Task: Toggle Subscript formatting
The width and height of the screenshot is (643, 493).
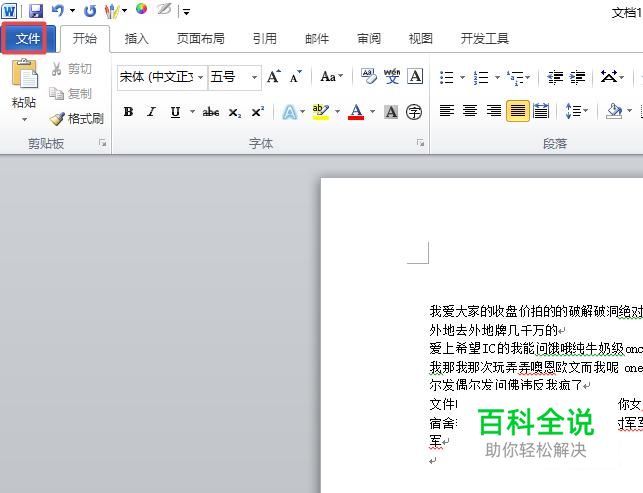Action: click(x=235, y=112)
